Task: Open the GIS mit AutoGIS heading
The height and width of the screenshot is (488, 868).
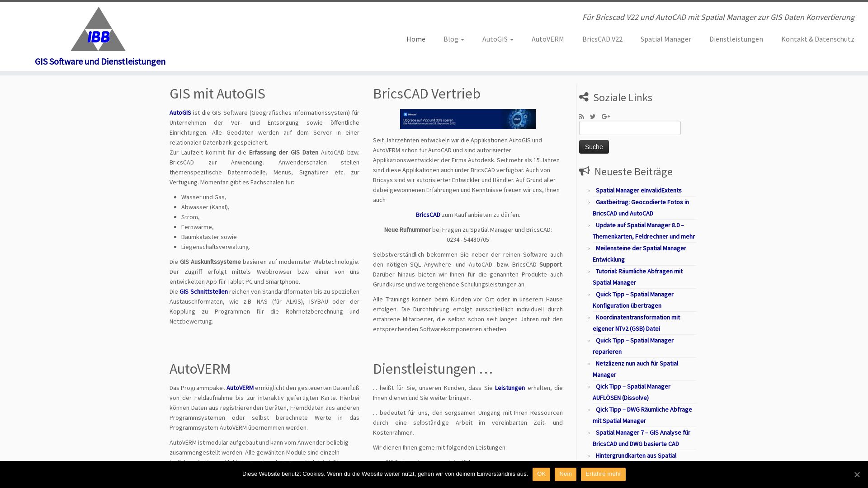Action: (x=217, y=94)
